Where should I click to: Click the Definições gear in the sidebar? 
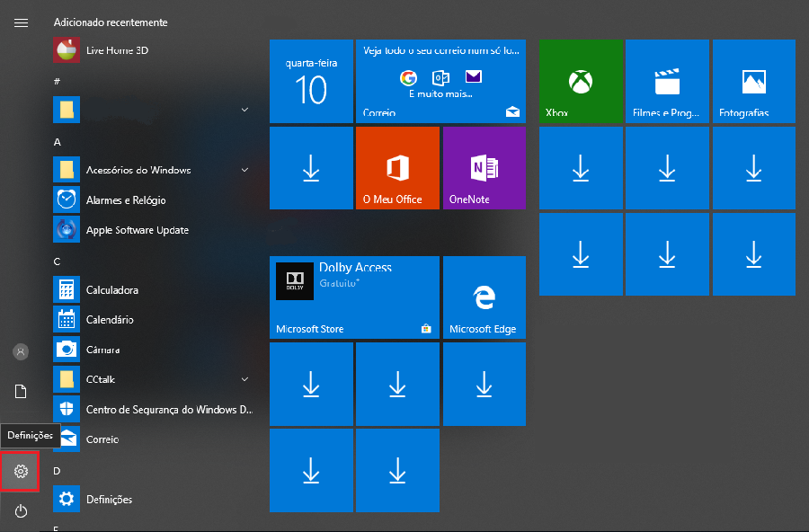20,471
